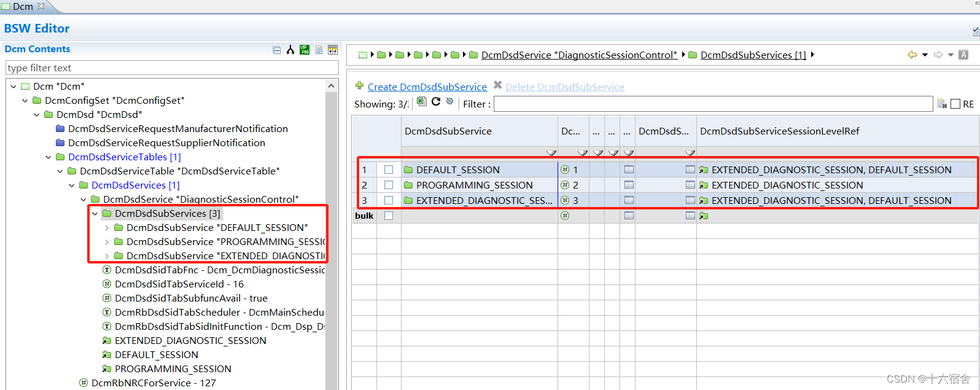
Task: Click the PROGRAMMING_SESSION table cell
Action: [479, 185]
